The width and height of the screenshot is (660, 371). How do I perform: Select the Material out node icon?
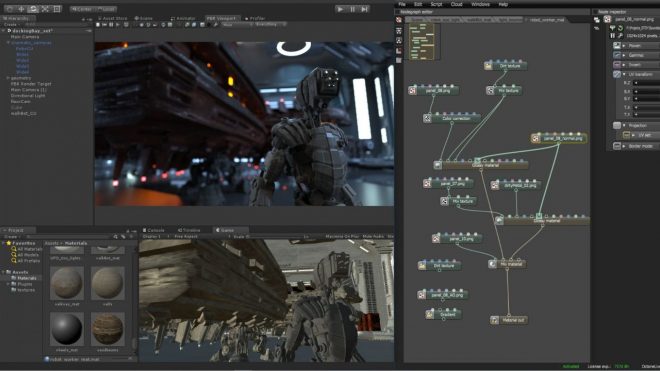[495, 320]
